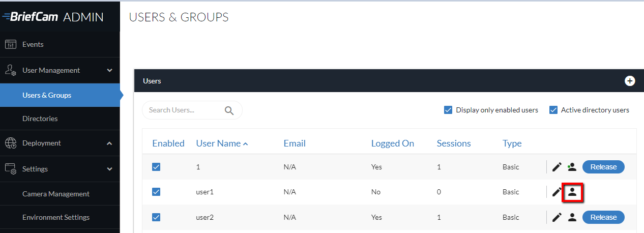Screen dimensions: 644x233
Task: Uncheck Display only enabled users
Action: tap(448, 110)
